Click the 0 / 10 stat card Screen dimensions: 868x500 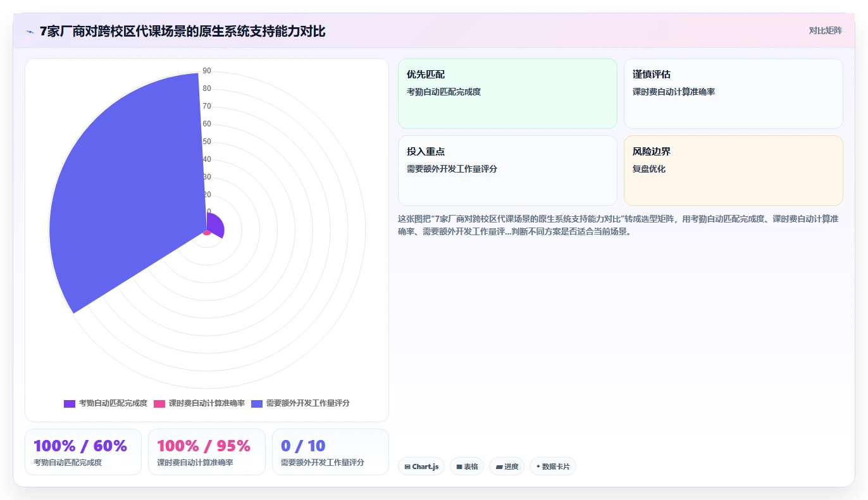click(x=330, y=452)
